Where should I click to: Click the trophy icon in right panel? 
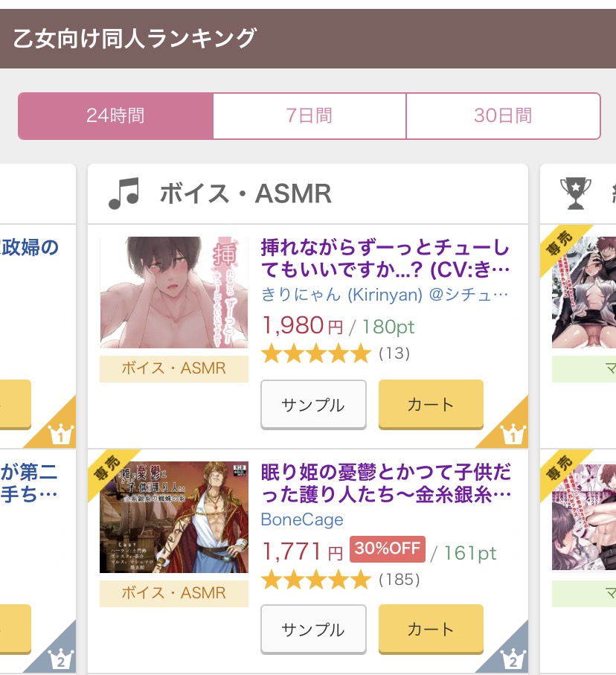576,193
